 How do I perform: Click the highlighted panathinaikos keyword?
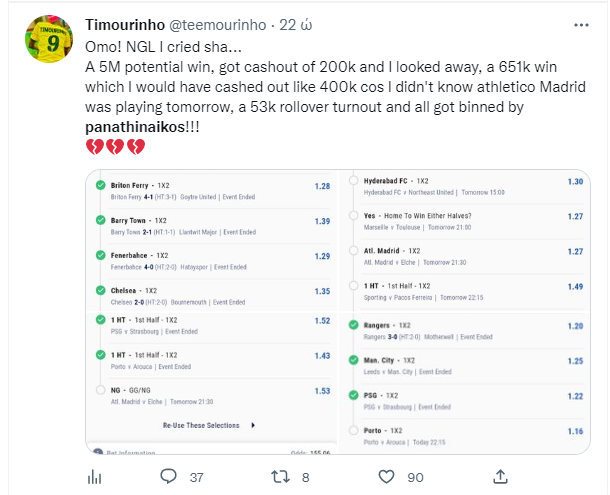point(137,127)
